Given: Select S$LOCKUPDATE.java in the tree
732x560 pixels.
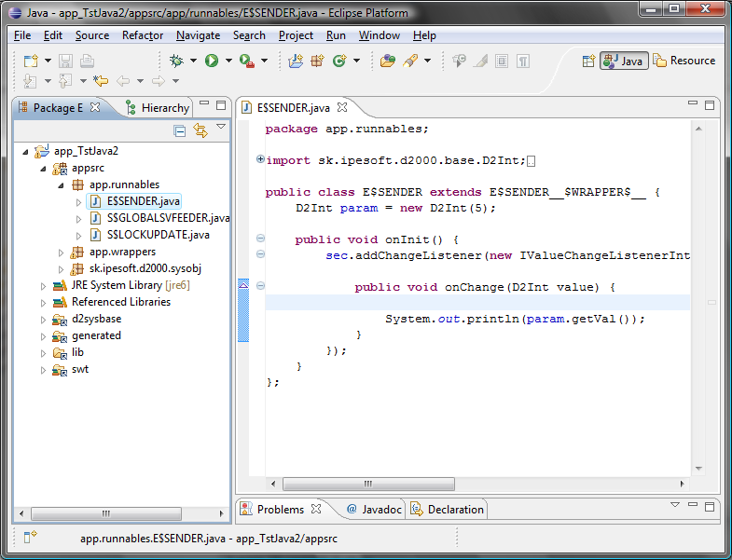Looking at the screenshot, I should point(158,235).
